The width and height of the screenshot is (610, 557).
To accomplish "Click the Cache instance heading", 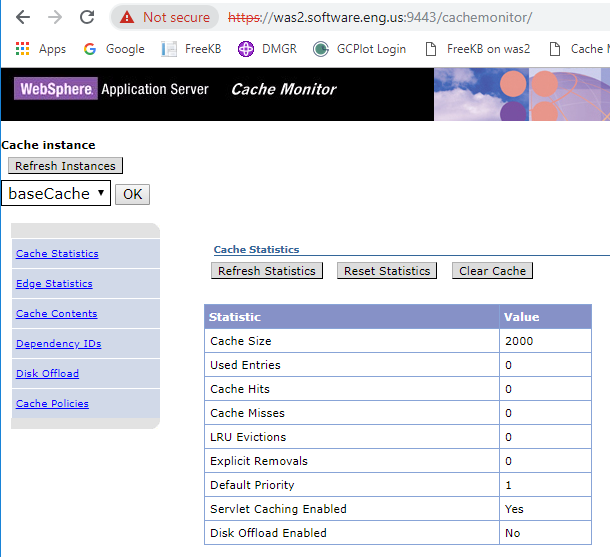I will pyautogui.click(x=49, y=145).
